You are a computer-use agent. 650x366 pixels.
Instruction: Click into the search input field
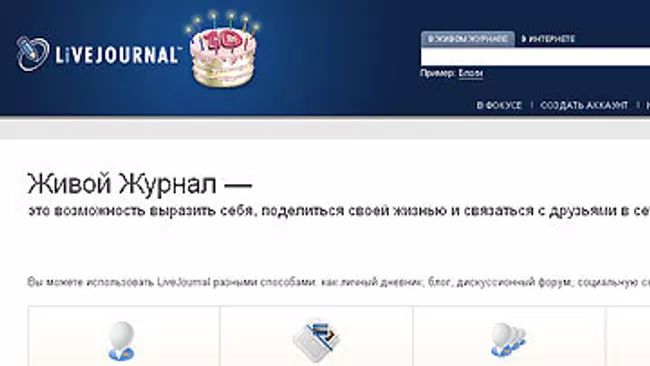[535, 56]
